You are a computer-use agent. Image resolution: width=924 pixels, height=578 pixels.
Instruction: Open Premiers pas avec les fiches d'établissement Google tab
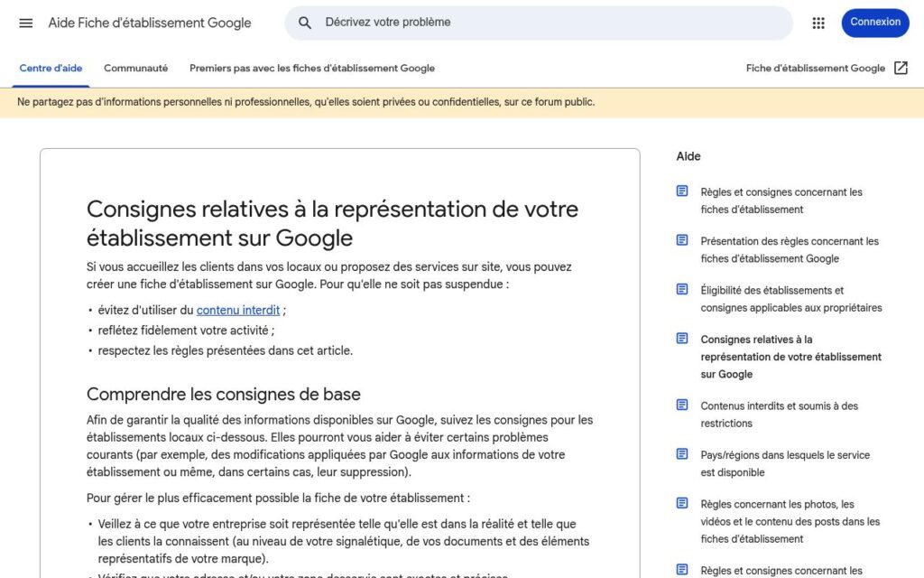[x=311, y=69]
